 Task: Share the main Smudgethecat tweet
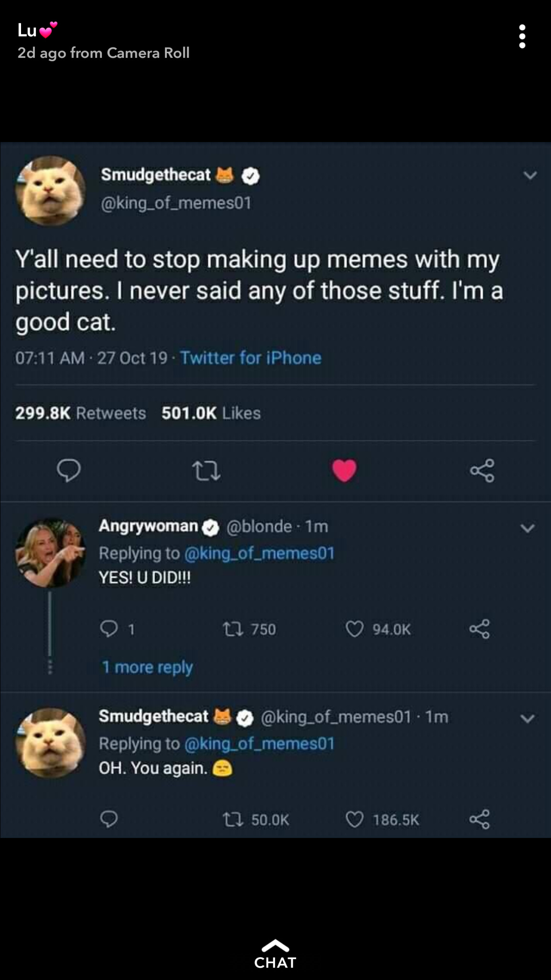click(482, 470)
